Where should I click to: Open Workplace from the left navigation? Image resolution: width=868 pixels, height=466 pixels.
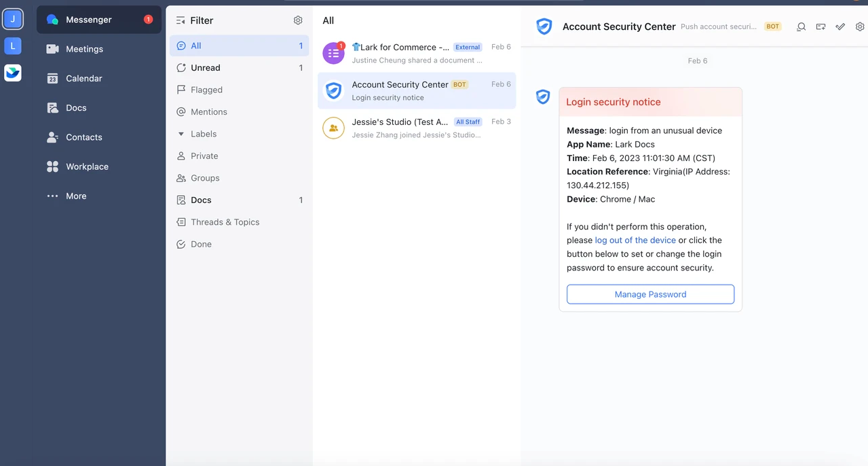click(86, 166)
